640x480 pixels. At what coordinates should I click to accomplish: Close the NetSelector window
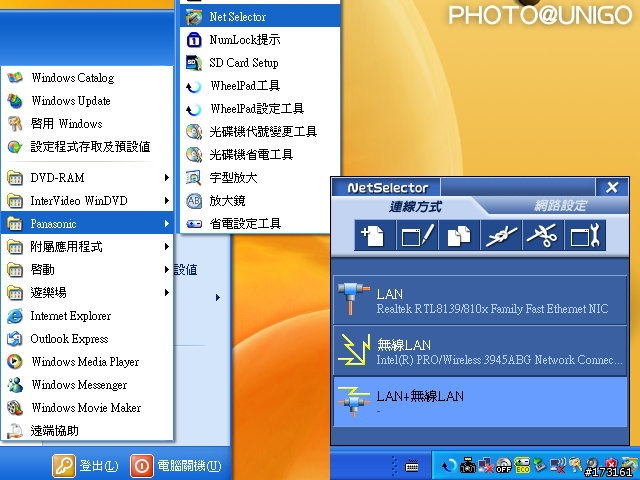click(x=612, y=187)
